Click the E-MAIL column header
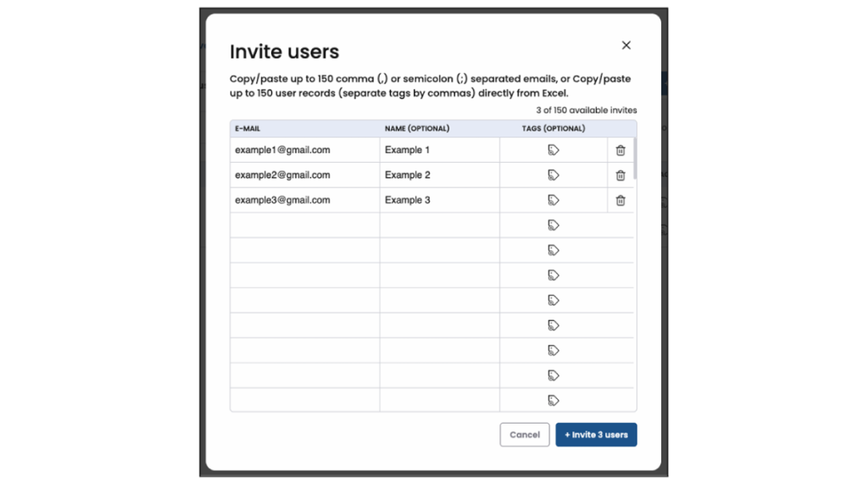Viewport: 868px width, 488px height. 248,129
